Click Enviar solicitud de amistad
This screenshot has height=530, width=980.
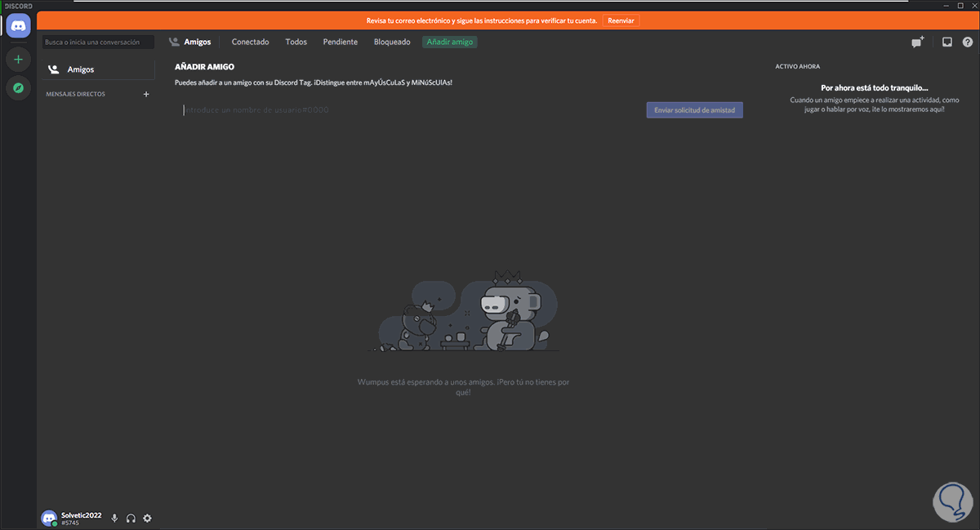tap(694, 109)
